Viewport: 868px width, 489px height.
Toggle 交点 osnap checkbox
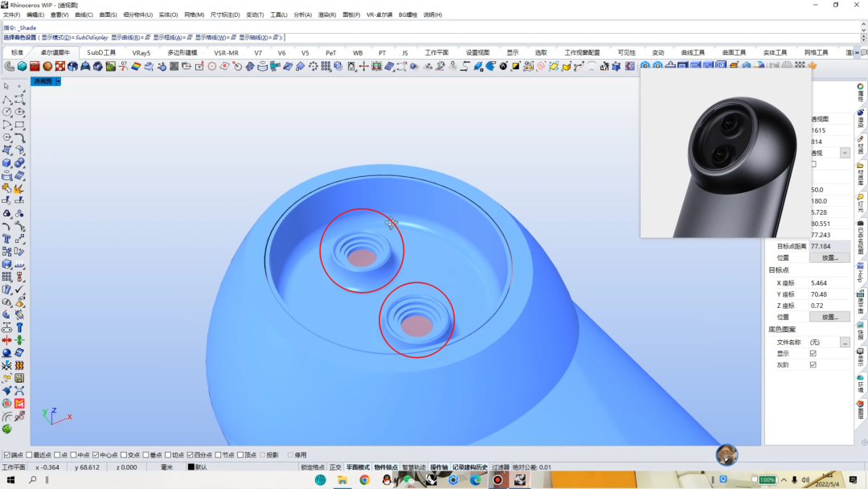click(x=124, y=454)
